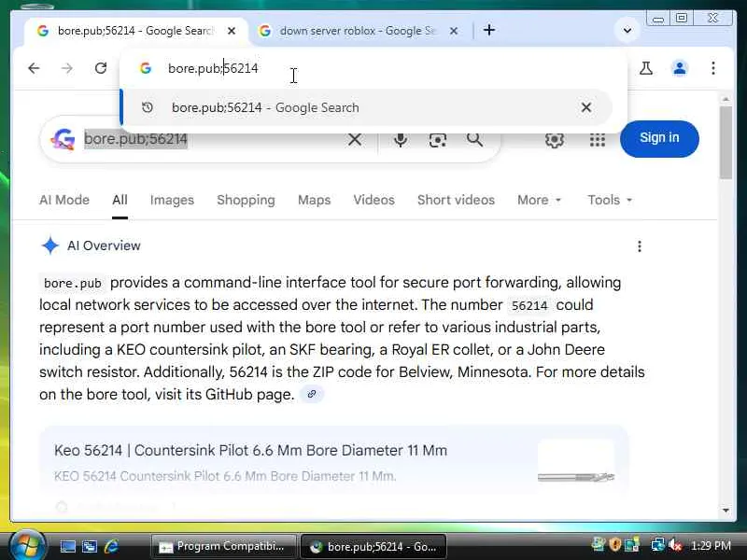747x560 pixels.
Task: Open AI Overview three-dot options
Action: point(640,246)
